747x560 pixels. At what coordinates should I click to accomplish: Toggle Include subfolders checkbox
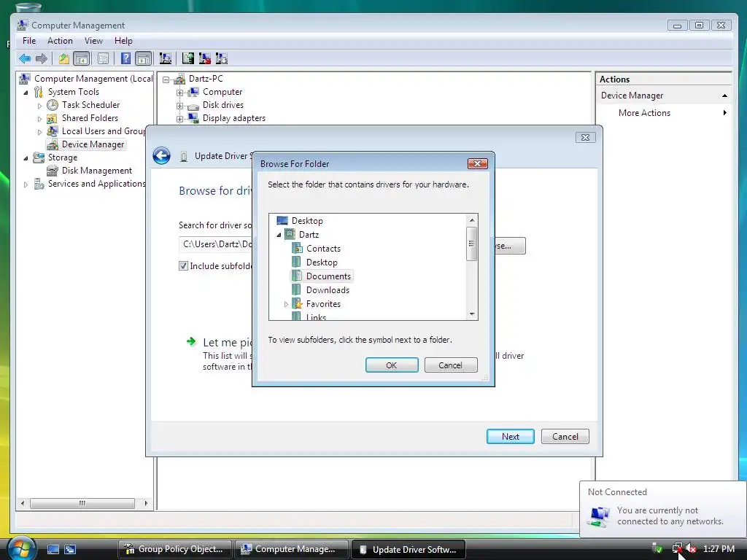183,265
